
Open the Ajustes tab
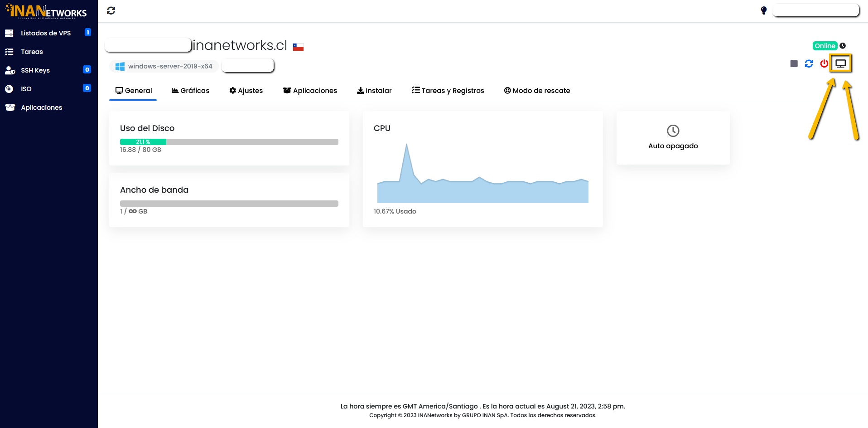pos(246,91)
